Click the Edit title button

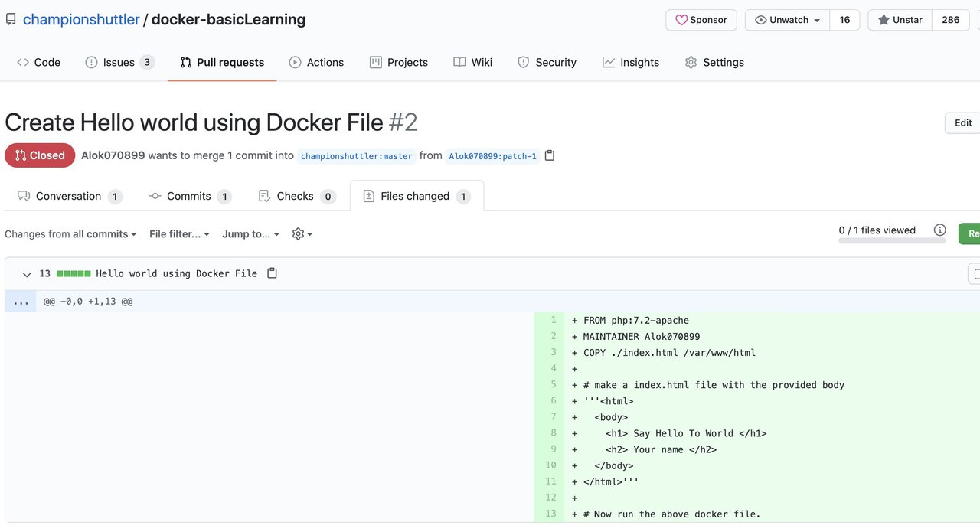(x=963, y=122)
